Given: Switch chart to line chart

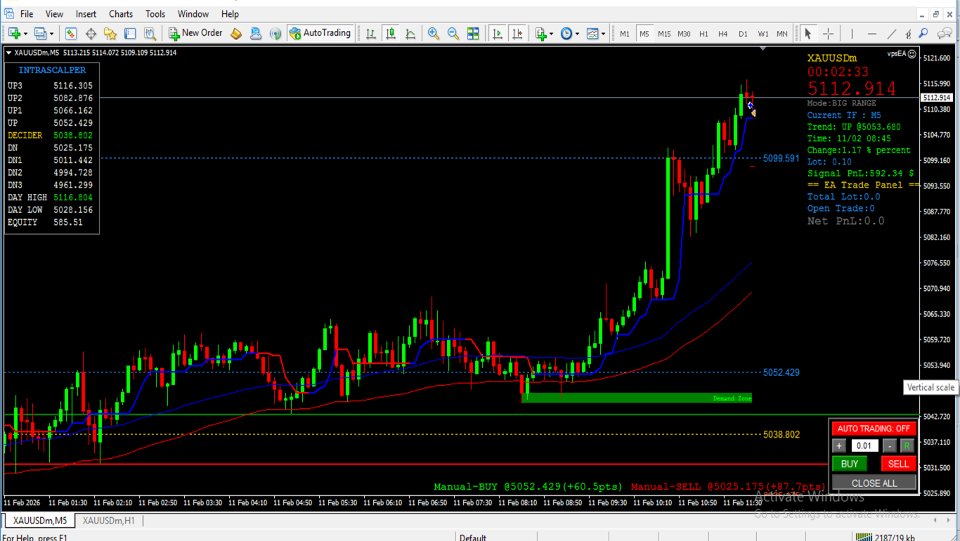Looking at the screenshot, I should click(x=410, y=33).
